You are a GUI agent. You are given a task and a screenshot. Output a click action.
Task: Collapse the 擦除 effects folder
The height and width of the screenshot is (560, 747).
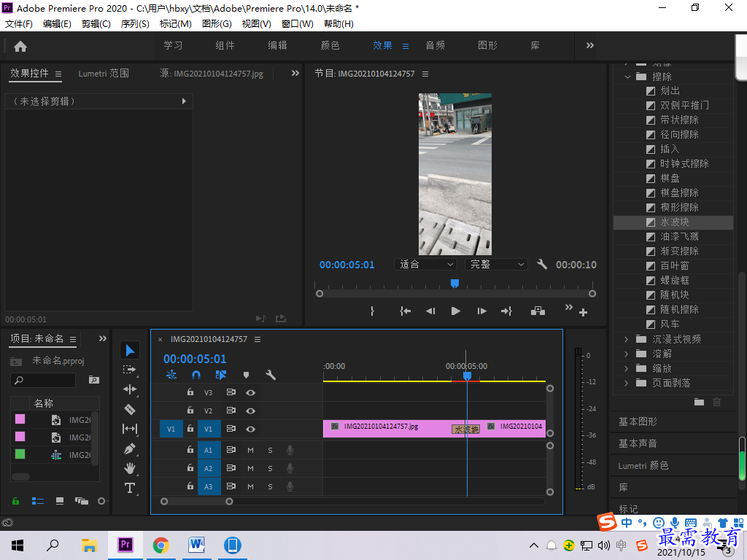(x=627, y=77)
